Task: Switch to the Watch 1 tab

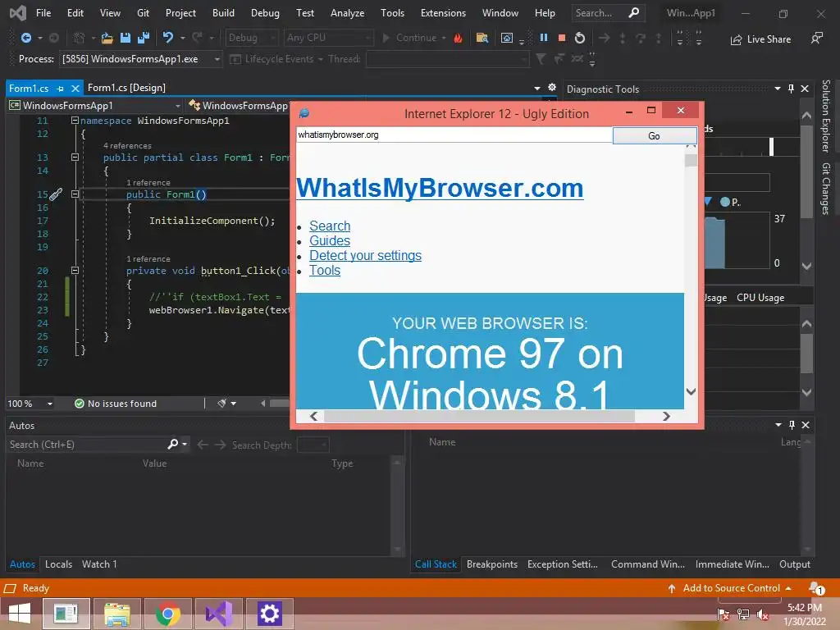Action: pos(99,564)
